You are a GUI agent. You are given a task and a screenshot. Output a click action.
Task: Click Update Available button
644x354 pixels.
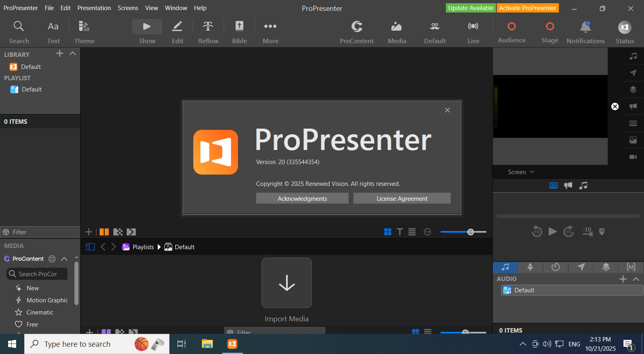click(x=470, y=8)
